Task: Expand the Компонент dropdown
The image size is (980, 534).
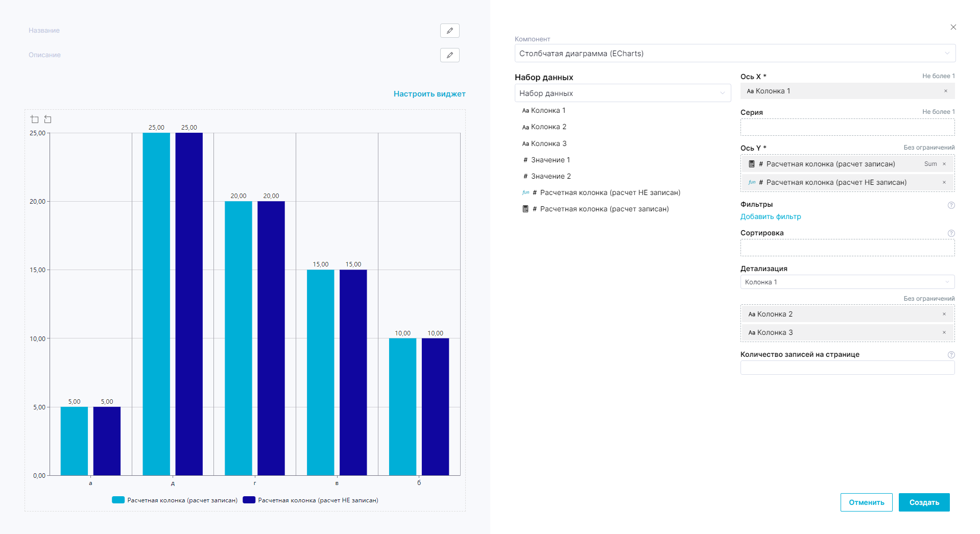Action: (x=734, y=54)
